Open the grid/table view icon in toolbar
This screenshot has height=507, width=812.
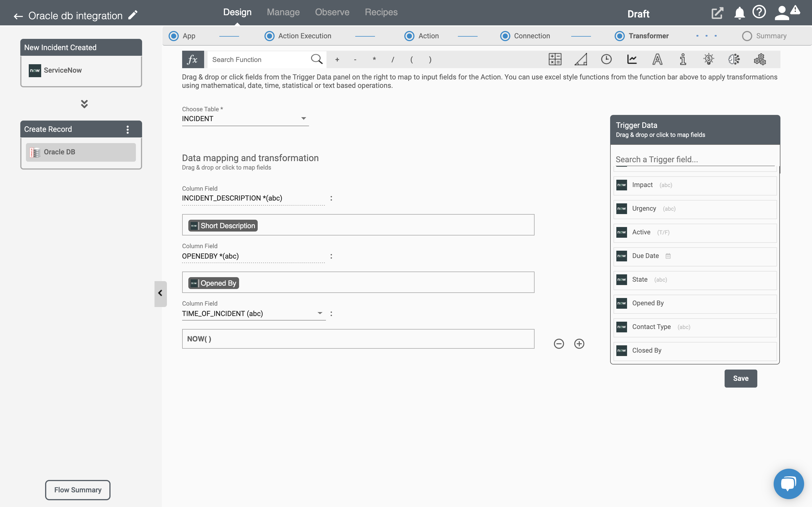click(554, 59)
